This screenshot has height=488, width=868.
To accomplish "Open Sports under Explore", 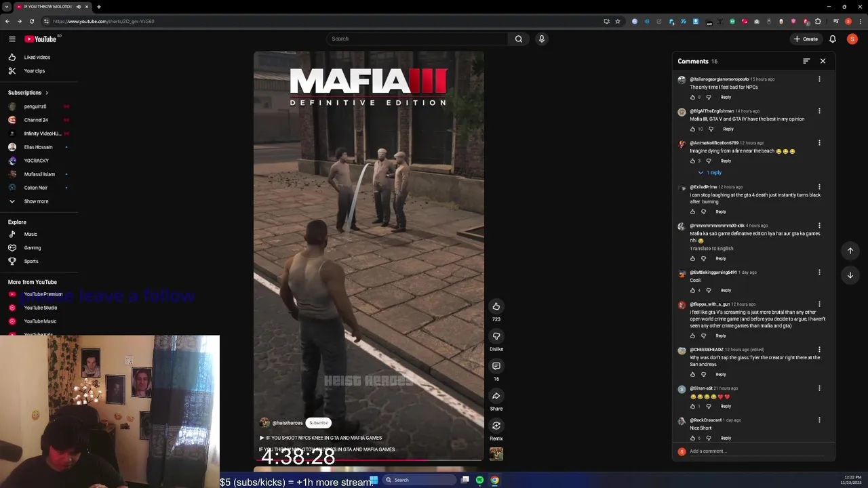I will 31,262.
